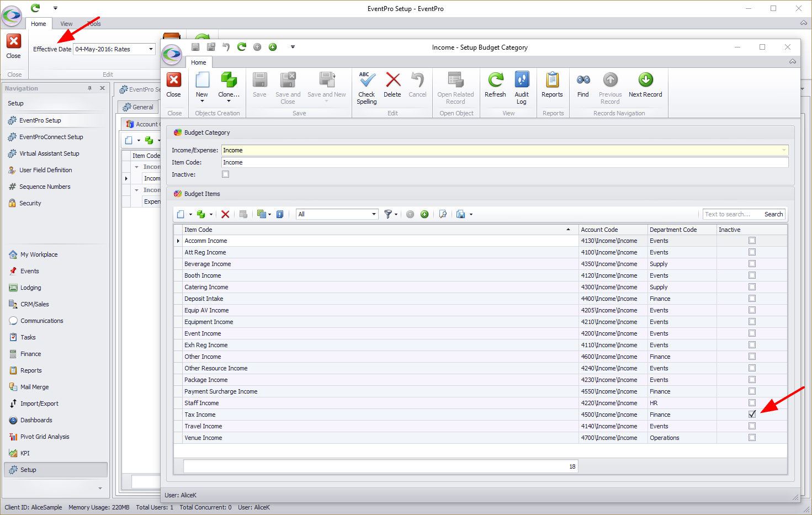Toggle Inactive for Accomm Income row
Screen dimensions: 812x515
[752, 241]
